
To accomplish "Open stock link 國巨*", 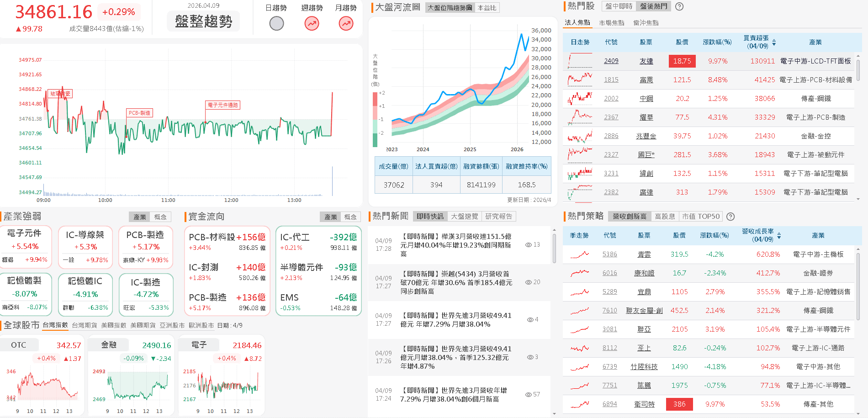I will 646,155.
